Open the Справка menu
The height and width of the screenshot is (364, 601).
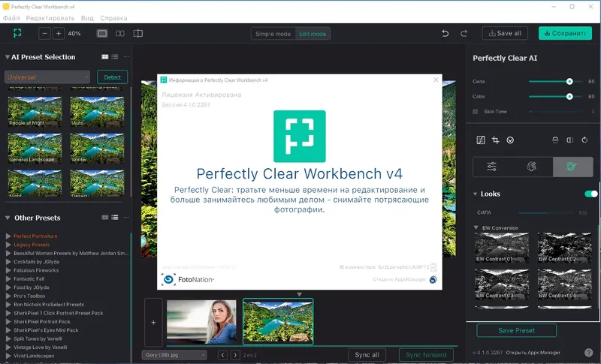(x=113, y=18)
